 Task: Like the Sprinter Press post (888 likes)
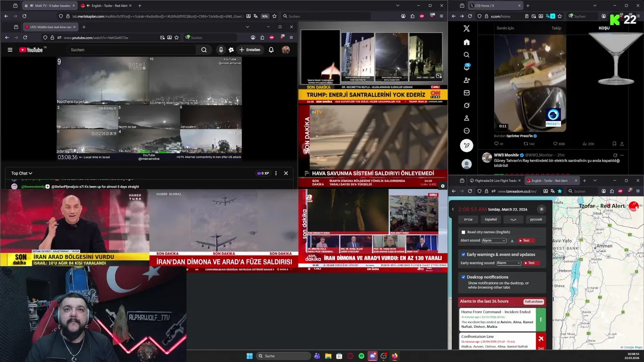[558, 144]
